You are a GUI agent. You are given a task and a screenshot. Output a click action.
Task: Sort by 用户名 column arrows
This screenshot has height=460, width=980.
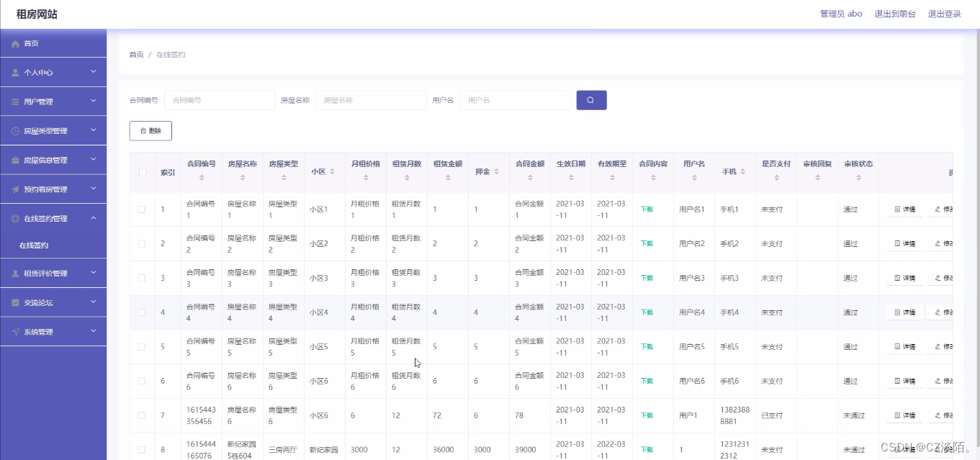694,177
